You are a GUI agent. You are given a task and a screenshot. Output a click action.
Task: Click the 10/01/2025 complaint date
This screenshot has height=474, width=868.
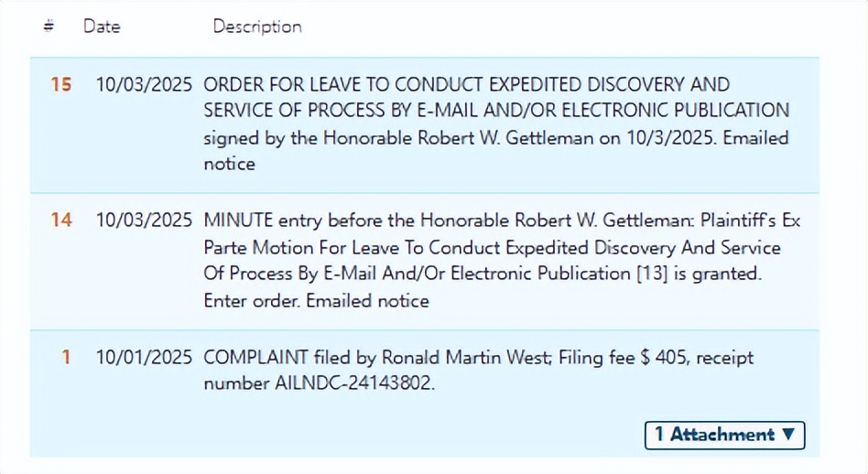pyautogui.click(x=144, y=357)
